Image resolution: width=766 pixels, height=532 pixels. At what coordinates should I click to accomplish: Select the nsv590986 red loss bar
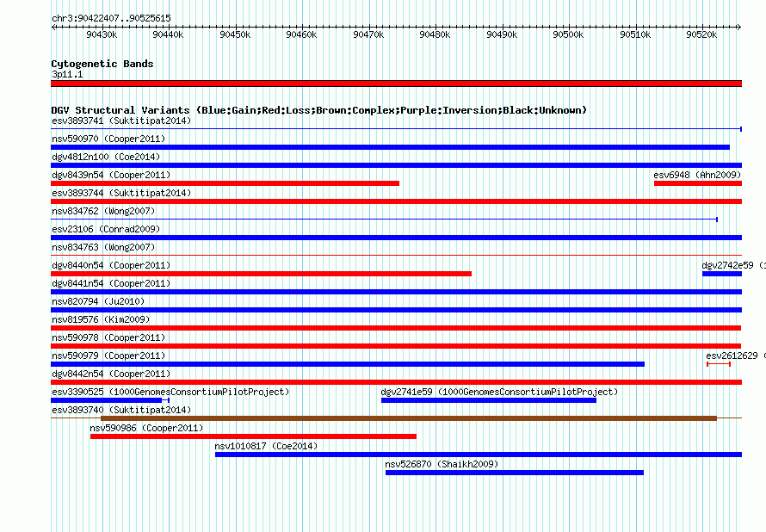click(254, 436)
